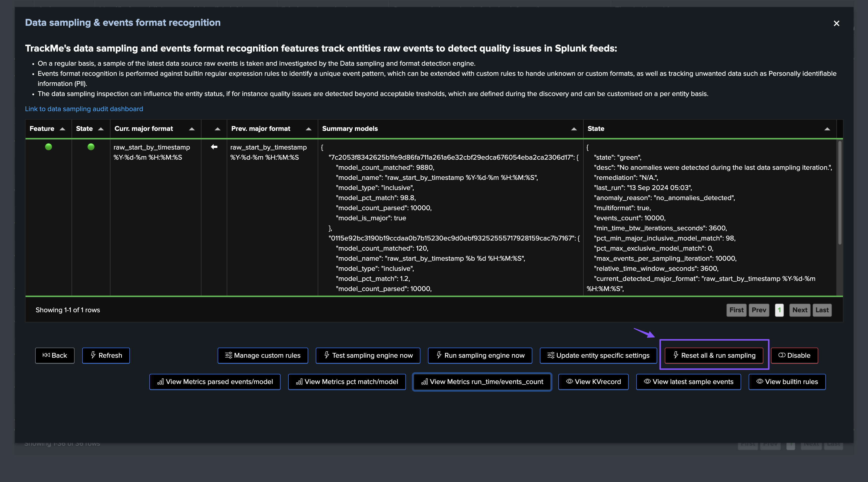Click the eye icon on View KVrecord
This screenshot has width=868, height=482.
pyautogui.click(x=569, y=381)
